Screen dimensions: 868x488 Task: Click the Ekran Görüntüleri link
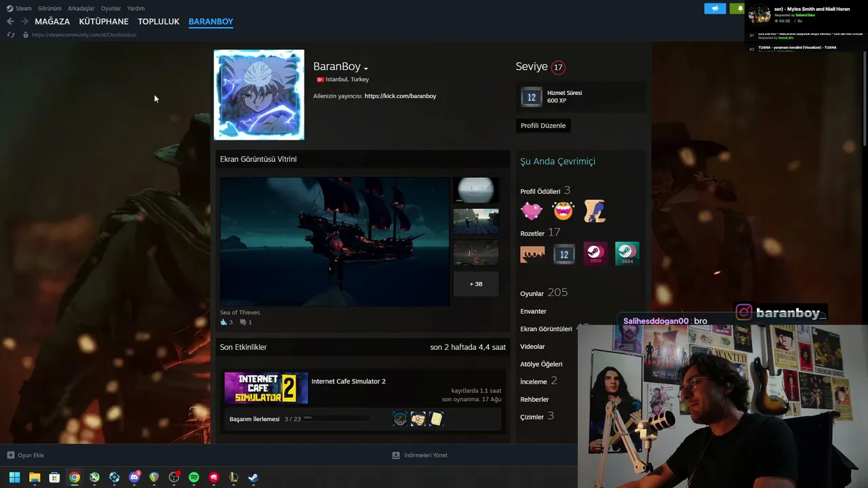pyautogui.click(x=547, y=329)
